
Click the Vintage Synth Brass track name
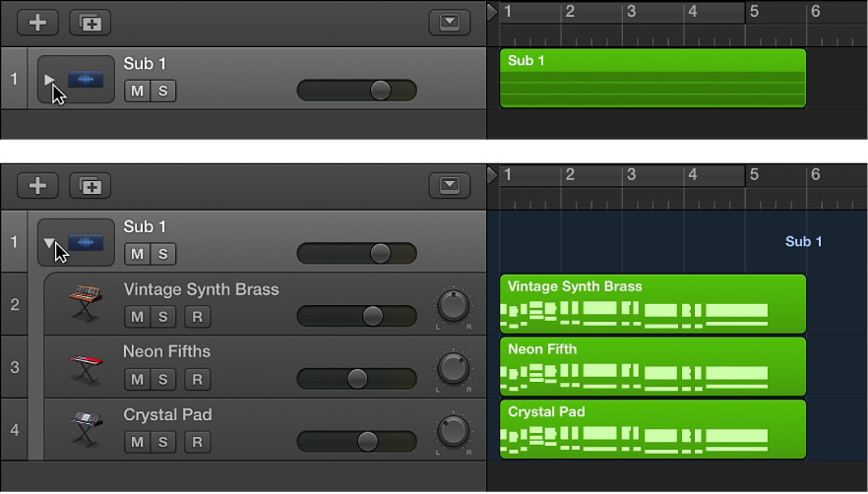pyautogui.click(x=201, y=289)
